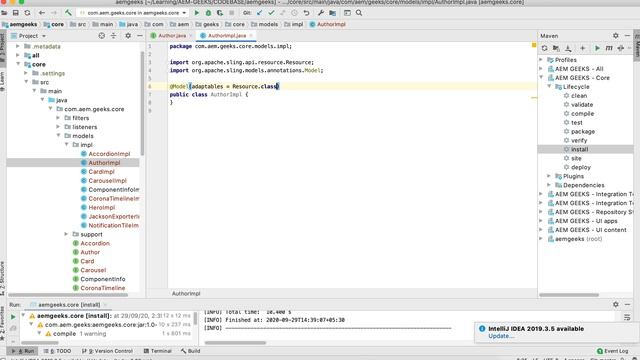Execute Maven goal 'm' icon

(x=609, y=49)
